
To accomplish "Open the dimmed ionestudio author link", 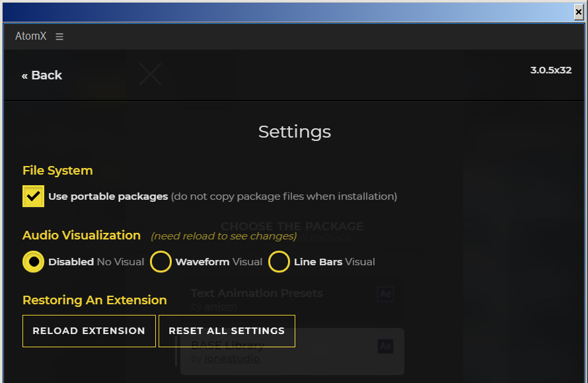I will coord(232,359).
